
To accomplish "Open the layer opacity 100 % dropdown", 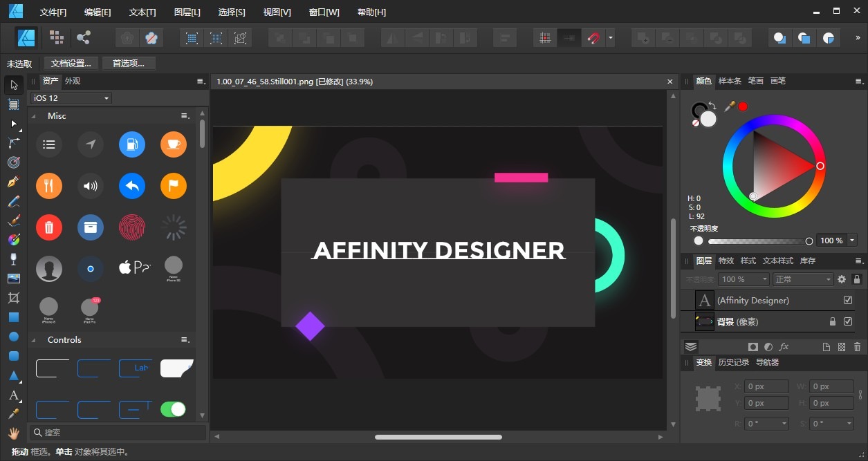I will (744, 279).
